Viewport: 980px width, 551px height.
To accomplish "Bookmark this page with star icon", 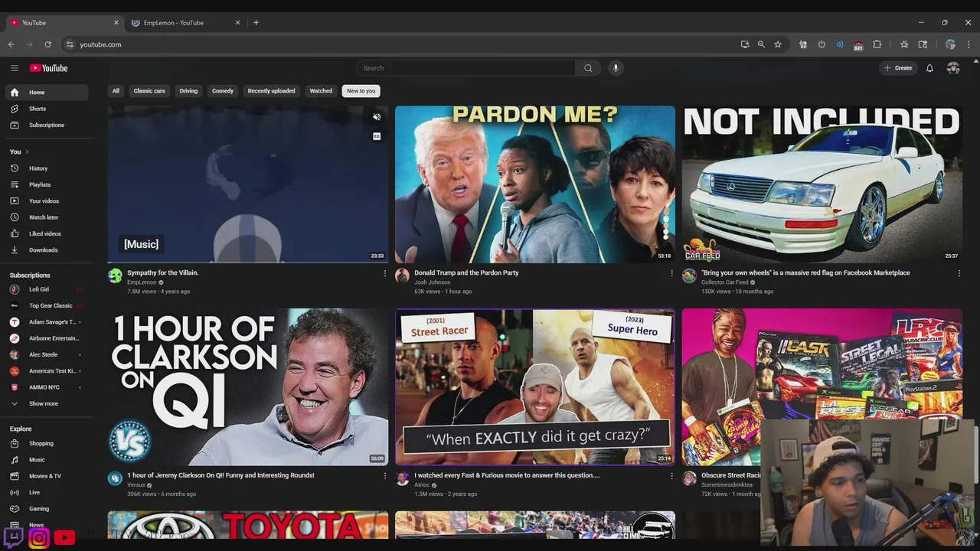I will [x=778, y=44].
